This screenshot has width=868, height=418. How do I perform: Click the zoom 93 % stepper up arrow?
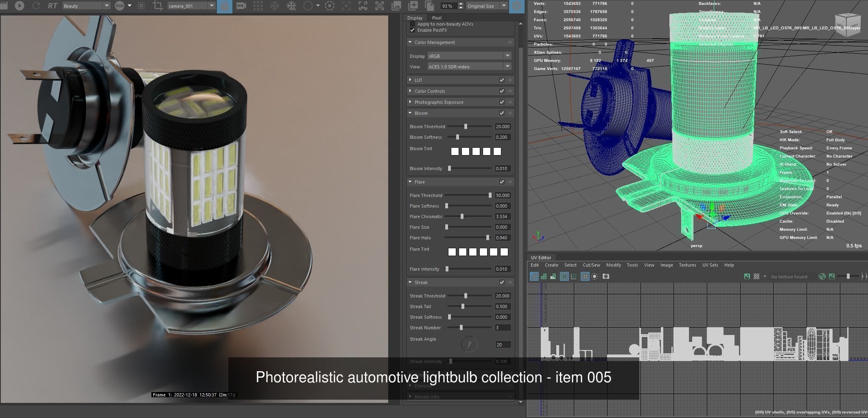461,4
